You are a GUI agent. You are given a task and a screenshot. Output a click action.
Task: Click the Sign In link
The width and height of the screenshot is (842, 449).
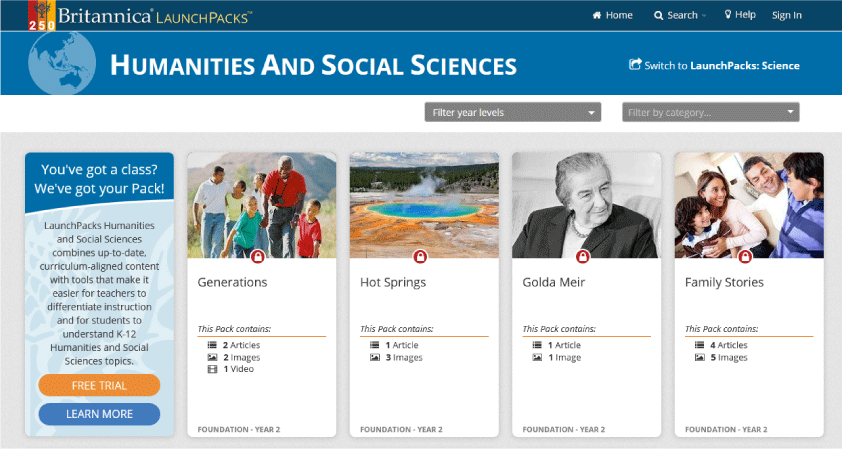pos(787,15)
